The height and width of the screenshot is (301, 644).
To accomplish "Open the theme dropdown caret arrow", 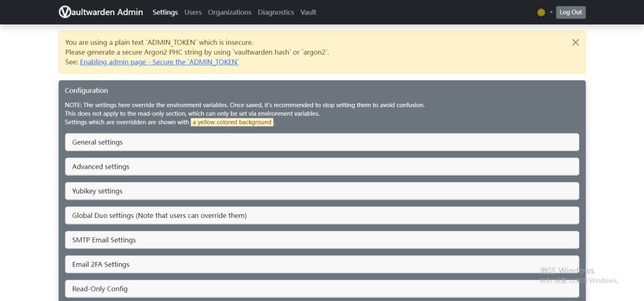I will 551,12.
